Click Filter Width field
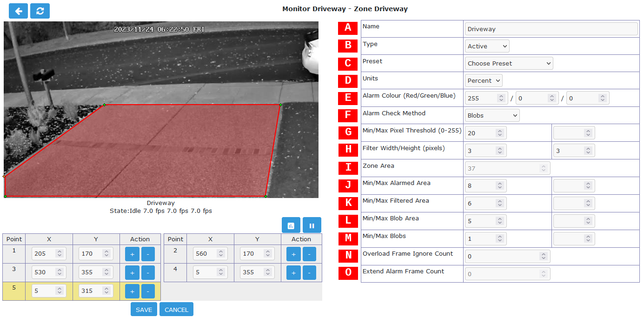 [x=486, y=150]
